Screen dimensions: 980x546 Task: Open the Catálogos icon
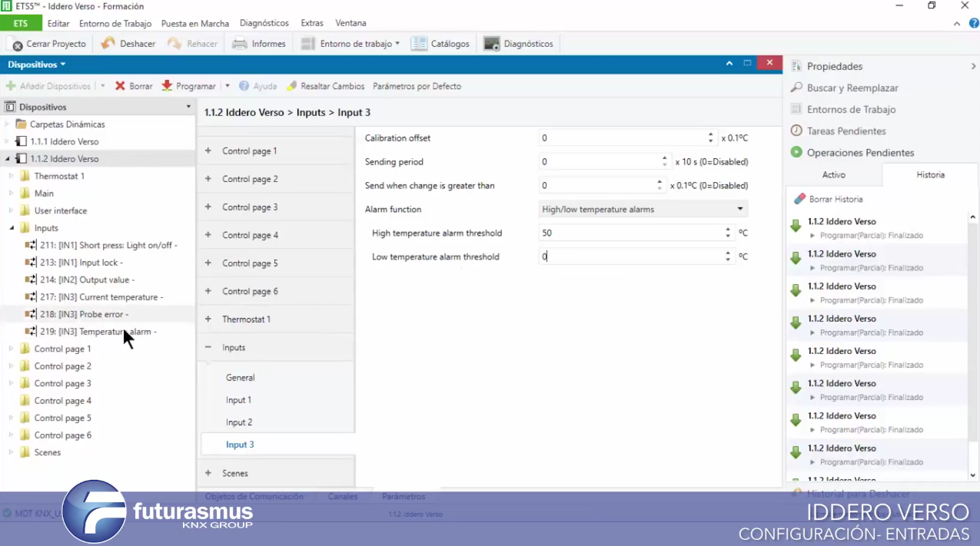[419, 44]
